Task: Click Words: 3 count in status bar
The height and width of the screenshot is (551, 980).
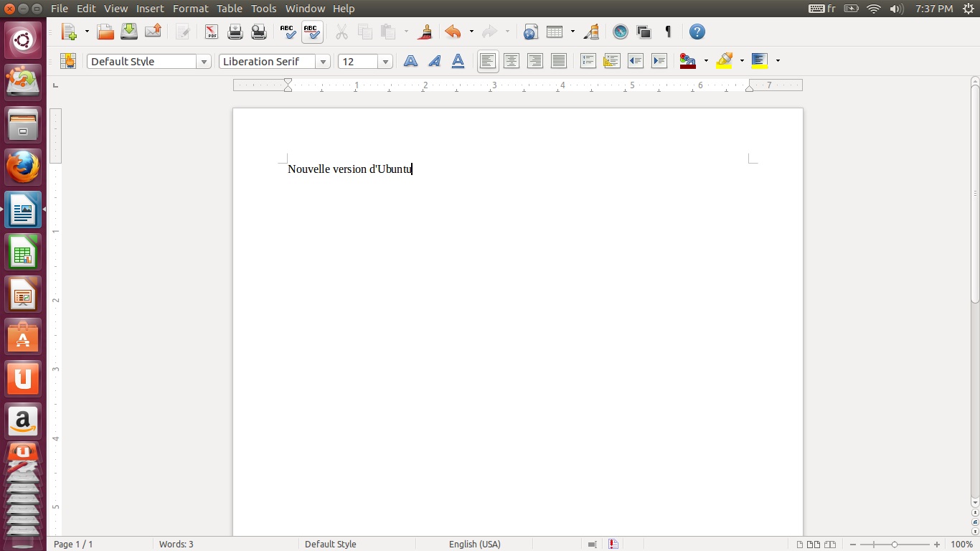Action: [x=176, y=545]
